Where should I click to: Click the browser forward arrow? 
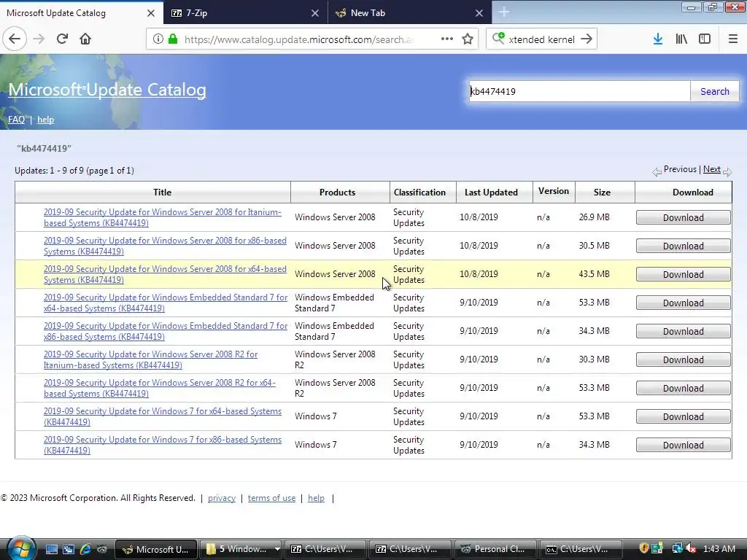coord(39,39)
